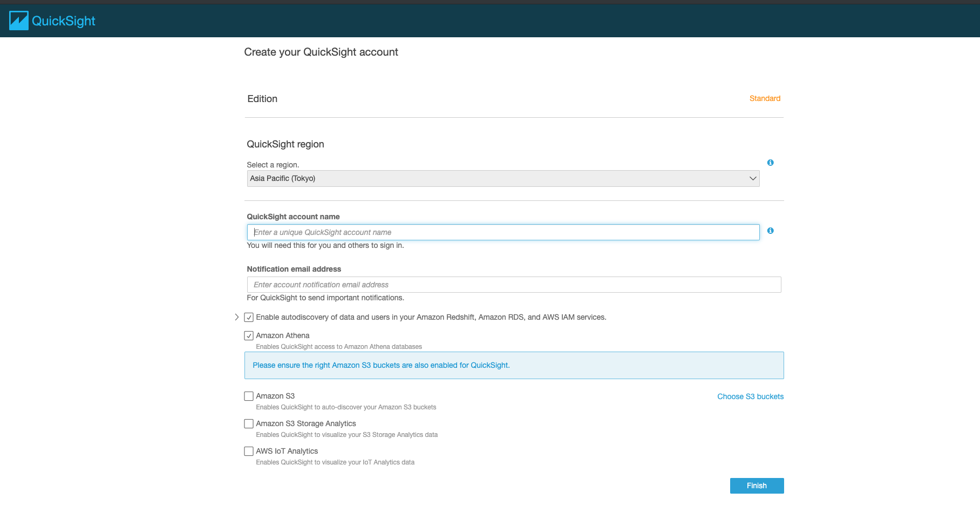Expand the autodiscovery options chevron

236,317
